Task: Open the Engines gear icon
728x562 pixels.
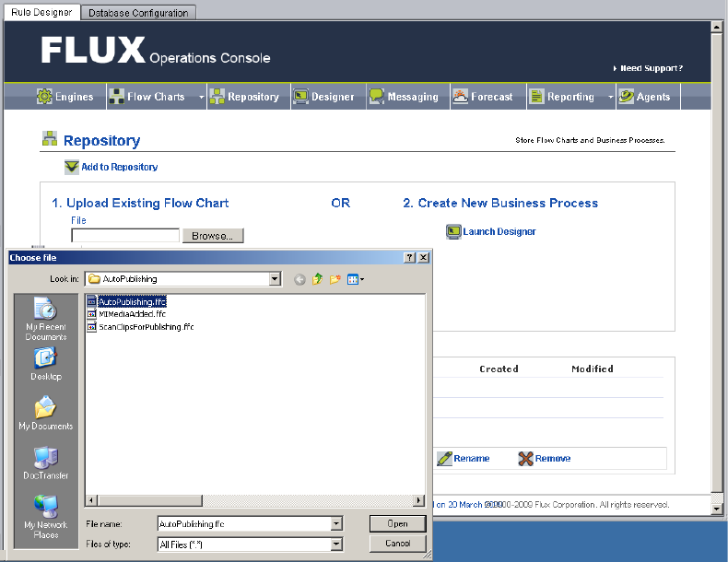Action: (44, 97)
